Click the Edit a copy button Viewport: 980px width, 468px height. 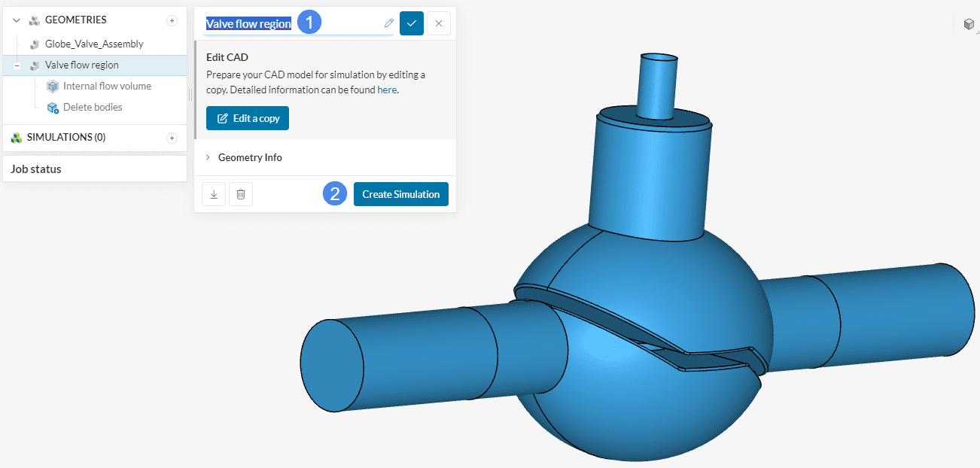coord(248,118)
